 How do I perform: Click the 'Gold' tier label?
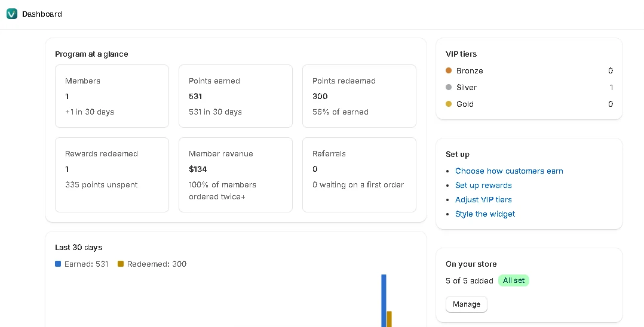tap(465, 104)
